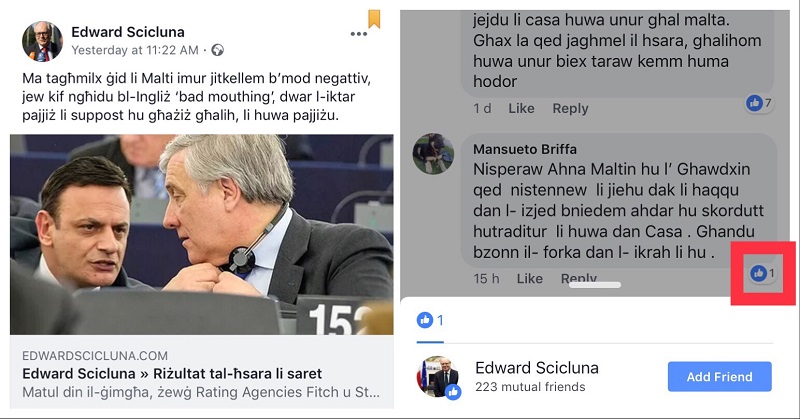Click the like reaction count showing 7

(759, 104)
